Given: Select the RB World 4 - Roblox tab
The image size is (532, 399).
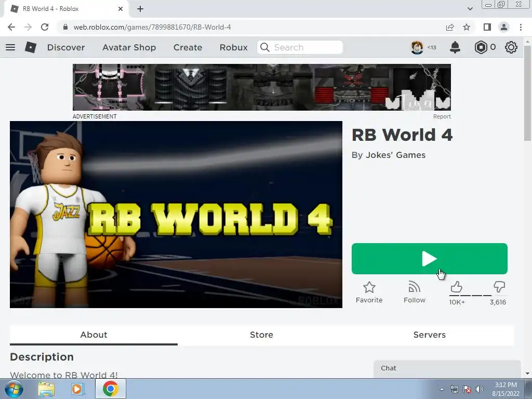Looking at the screenshot, I should [66, 9].
